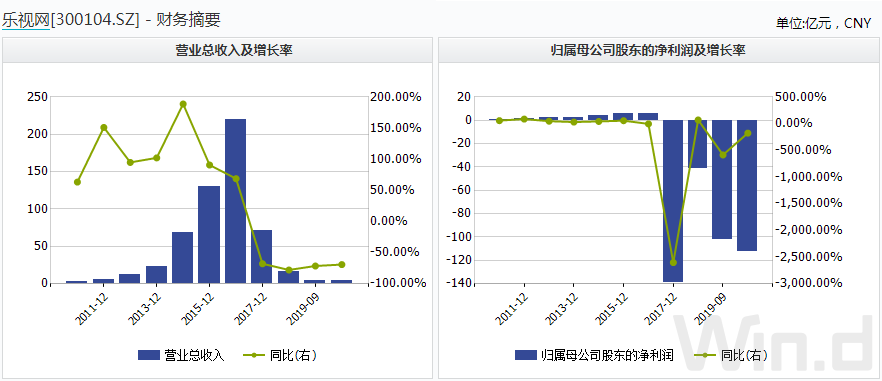882x381 pixels.
Task: Toggle the 归属母公司股东的净利润 legend entry
Action: pyautogui.click(x=594, y=355)
